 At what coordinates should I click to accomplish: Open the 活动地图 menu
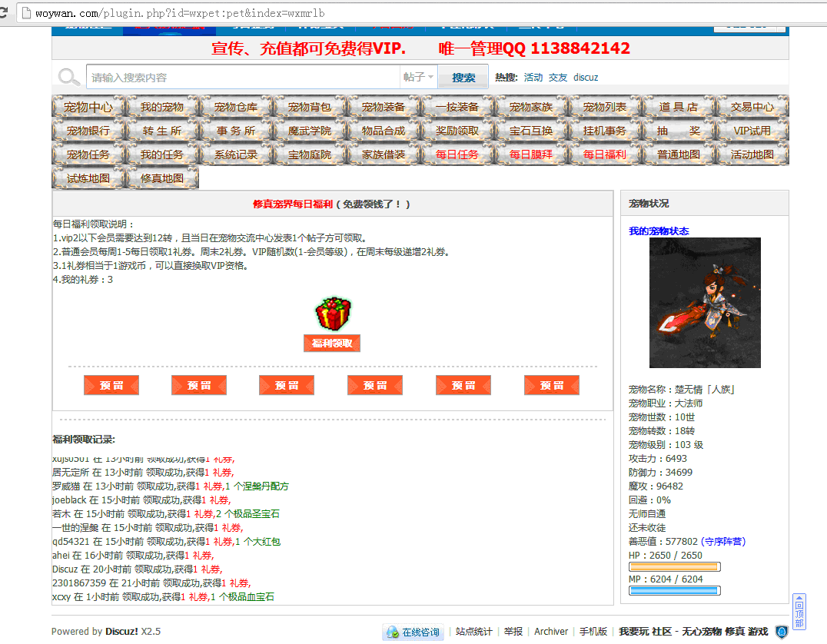tap(752, 154)
